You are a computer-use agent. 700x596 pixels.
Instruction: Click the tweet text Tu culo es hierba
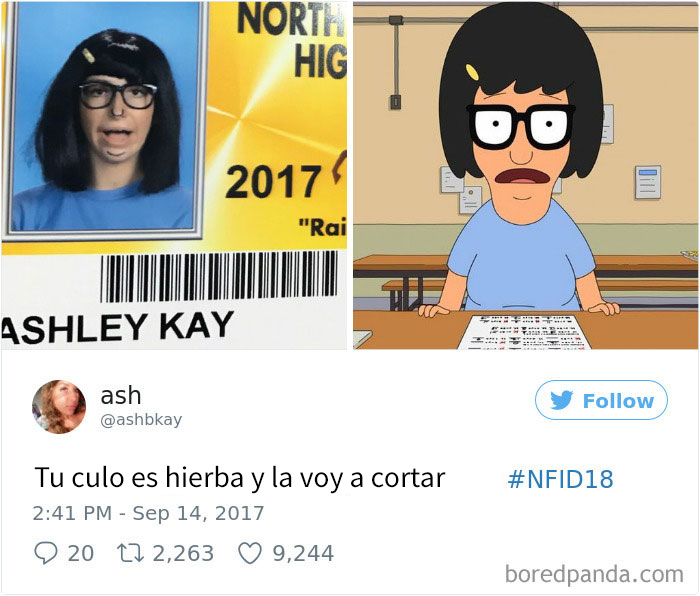[139, 478]
